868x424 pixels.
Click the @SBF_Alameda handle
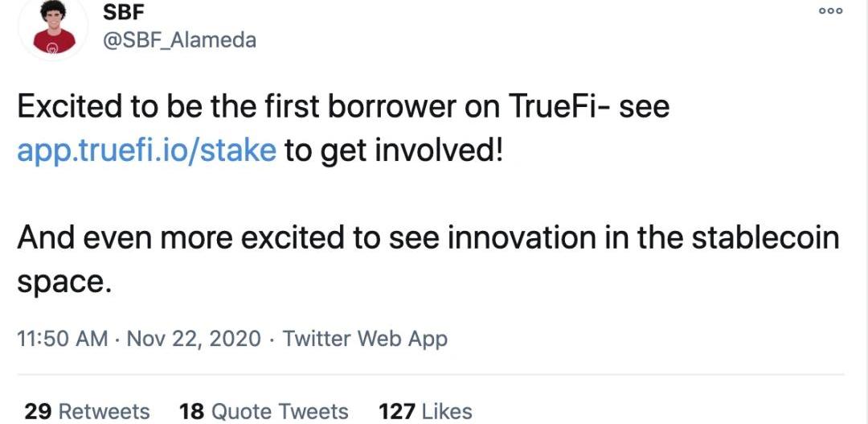pos(180,39)
